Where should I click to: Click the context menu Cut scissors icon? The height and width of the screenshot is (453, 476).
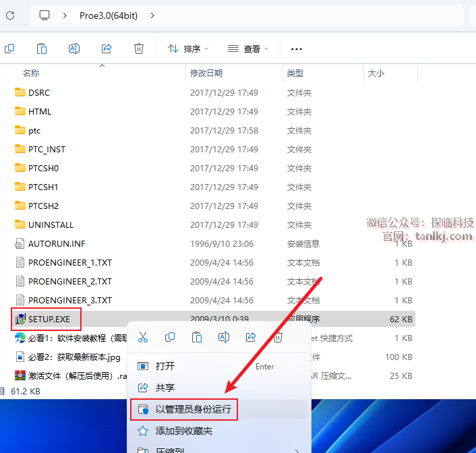pos(143,337)
